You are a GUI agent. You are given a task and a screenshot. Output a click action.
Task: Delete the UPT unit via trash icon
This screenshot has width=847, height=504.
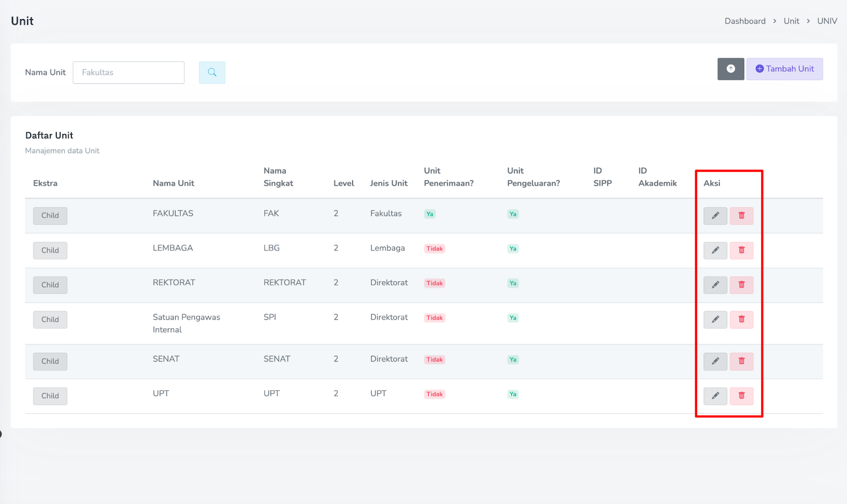tap(741, 395)
